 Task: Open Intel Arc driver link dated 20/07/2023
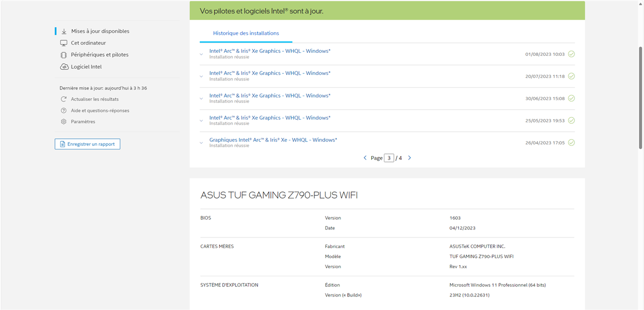[x=270, y=73]
